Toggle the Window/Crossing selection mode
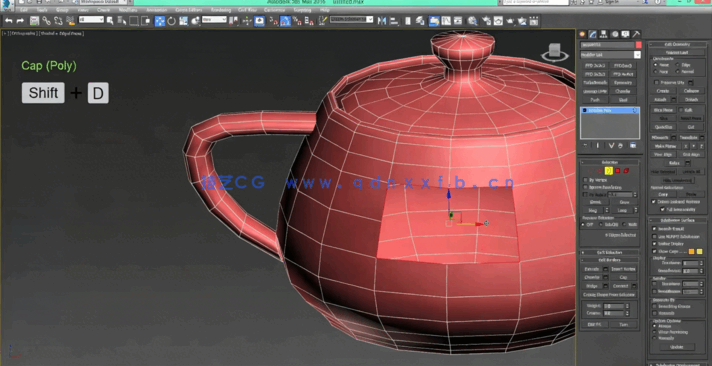The width and height of the screenshot is (712, 366). click(x=146, y=21)
